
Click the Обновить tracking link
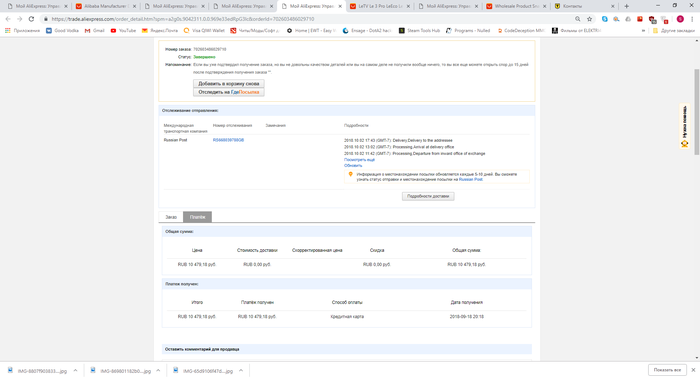tap(353, 166)
